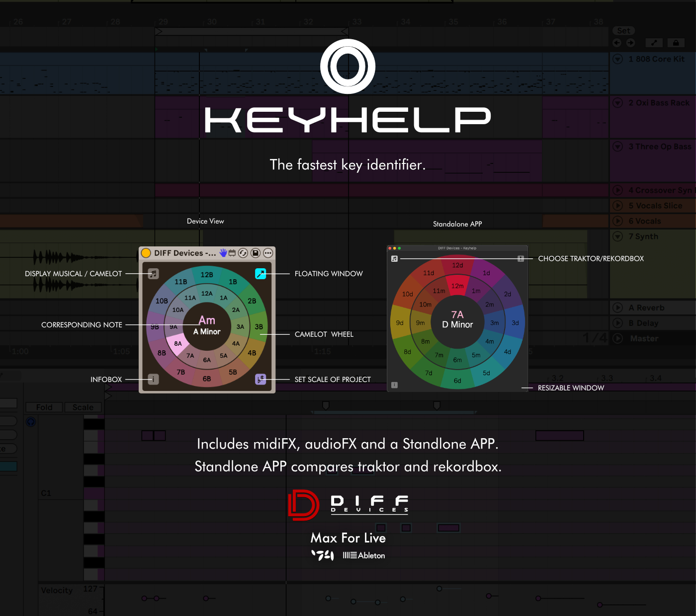696x616 pixels.
Task: Open the floating window via cyan arrow icon
Action: 261,274
